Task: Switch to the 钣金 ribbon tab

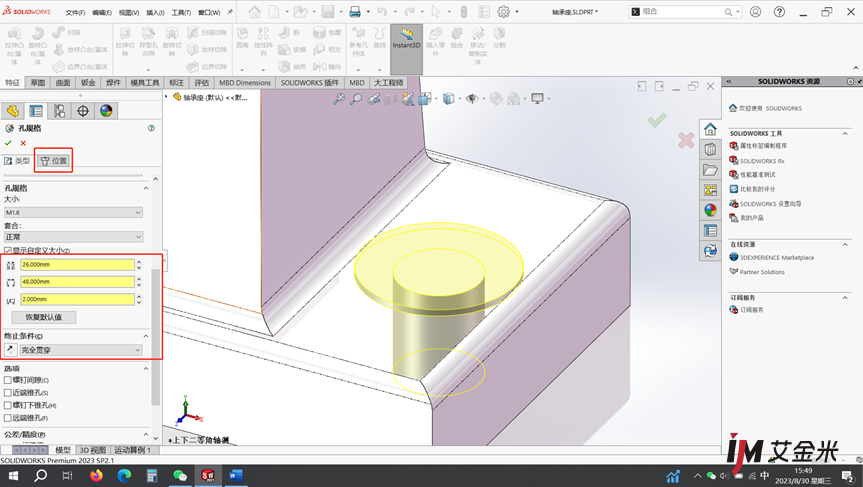Action: (88, 83)
